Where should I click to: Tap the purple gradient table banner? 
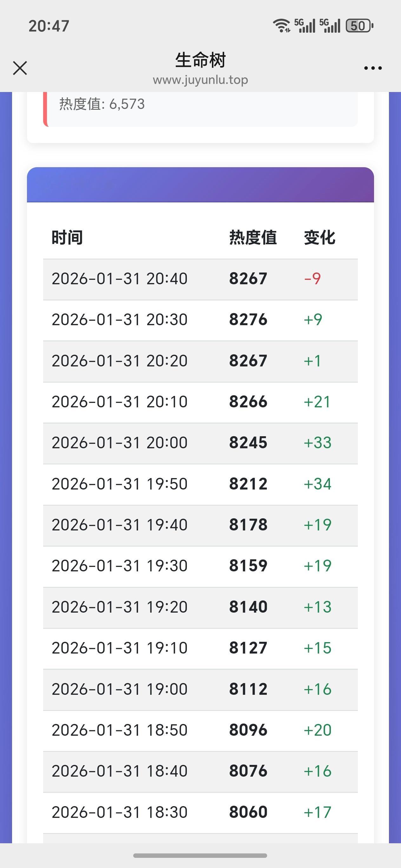200,185
